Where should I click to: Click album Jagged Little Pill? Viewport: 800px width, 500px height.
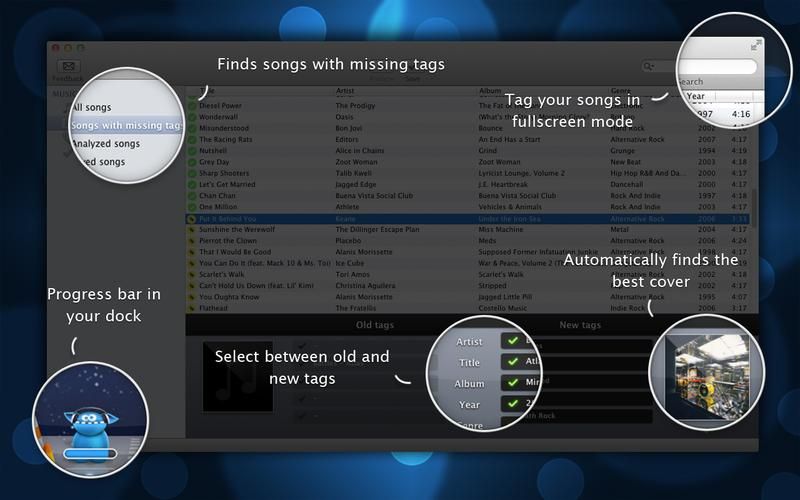tap(505, 297)
